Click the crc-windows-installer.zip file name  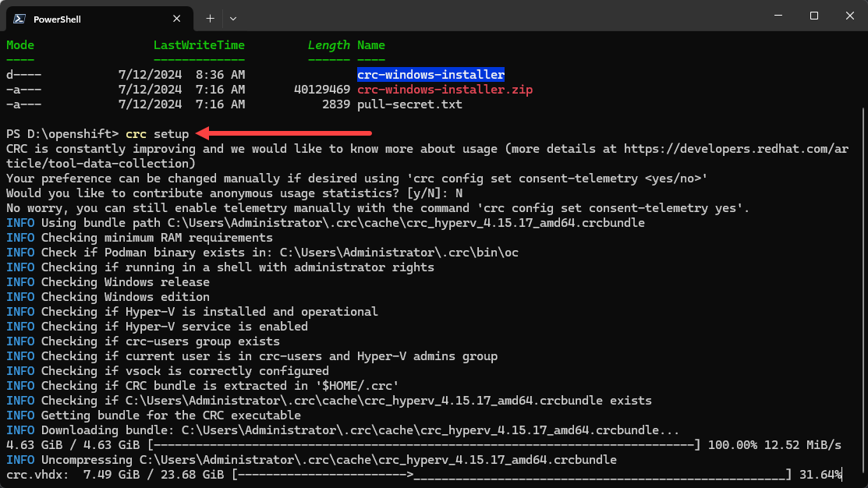click(445, 90)
